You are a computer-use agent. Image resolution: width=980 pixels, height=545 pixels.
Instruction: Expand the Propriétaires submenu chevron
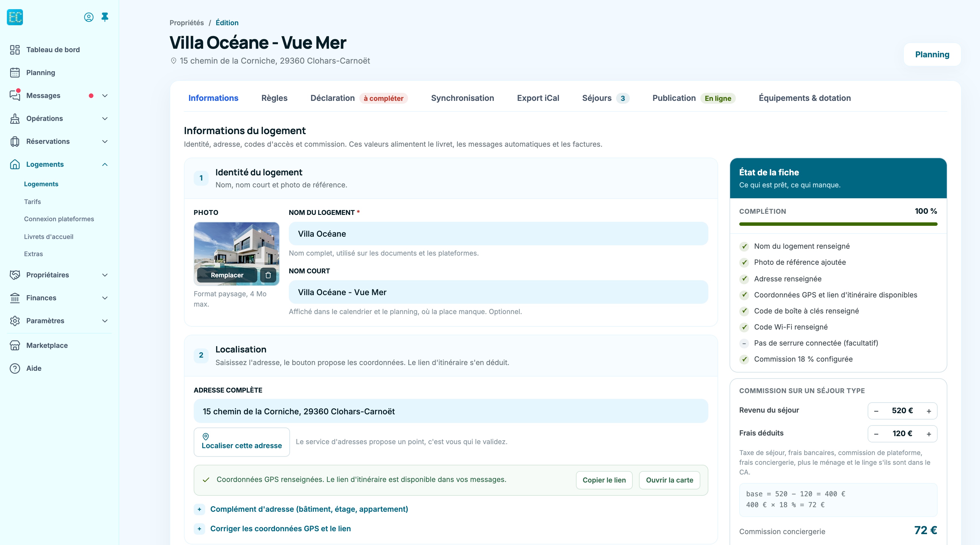[x=105, y=275]
